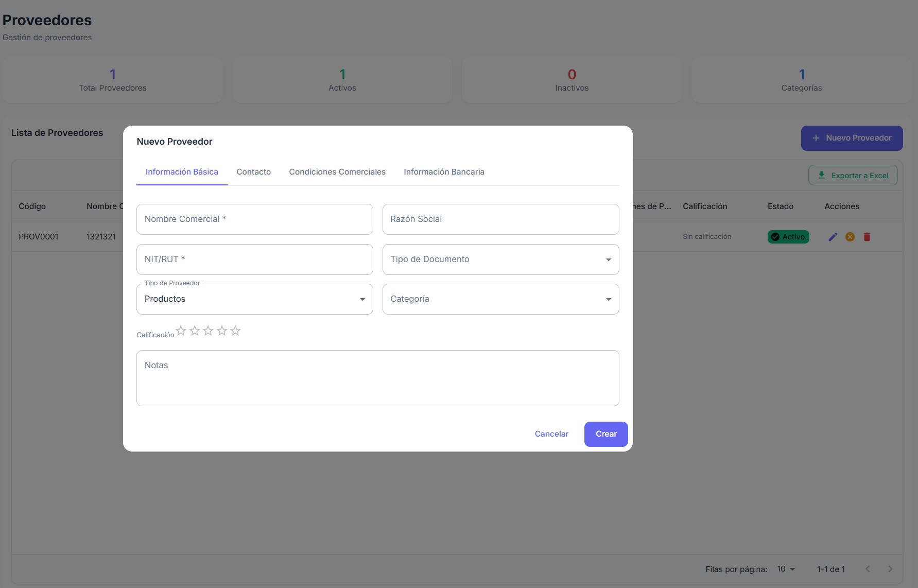Click the red trash delete icon
The height and width of the screenshot is (588, 918).
point(867,237)
